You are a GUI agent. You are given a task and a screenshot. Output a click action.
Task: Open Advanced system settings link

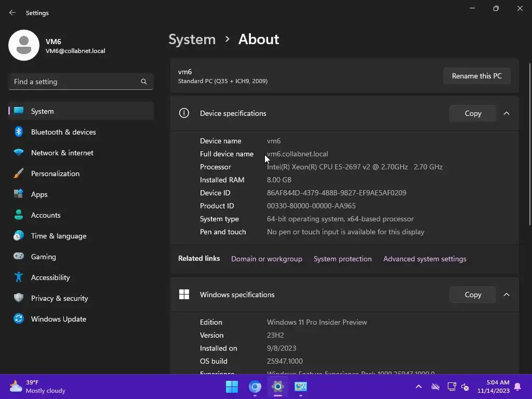[424, 259]
